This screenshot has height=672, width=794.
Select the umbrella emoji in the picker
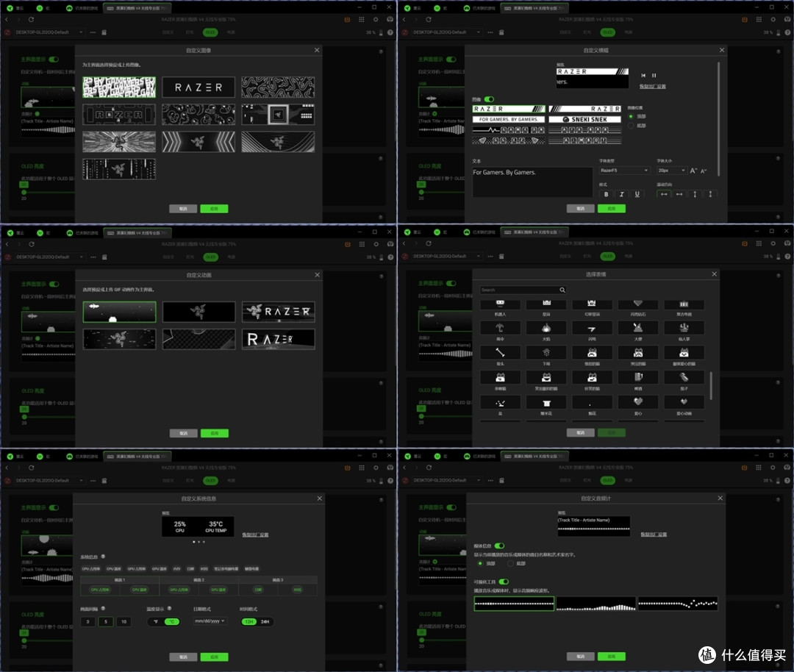(x=501, y=328)
